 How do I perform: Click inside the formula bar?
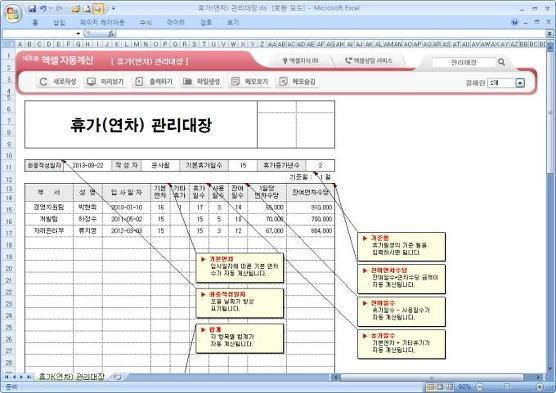(331, 34)
